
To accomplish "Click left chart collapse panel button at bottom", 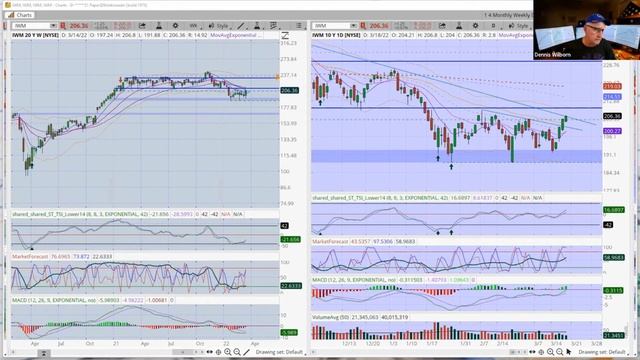I will tap(44, 353).
